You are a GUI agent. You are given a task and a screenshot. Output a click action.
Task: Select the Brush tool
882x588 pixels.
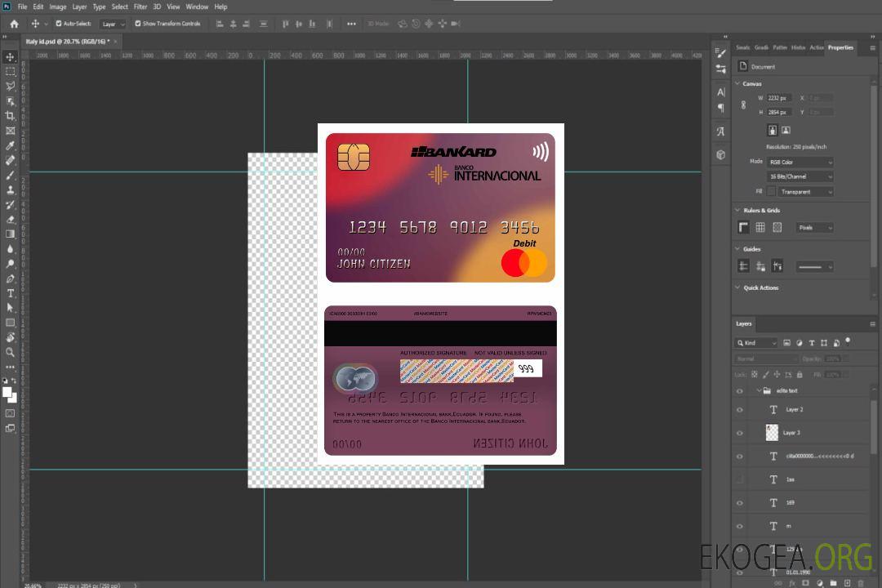click(x=10, y=175)
